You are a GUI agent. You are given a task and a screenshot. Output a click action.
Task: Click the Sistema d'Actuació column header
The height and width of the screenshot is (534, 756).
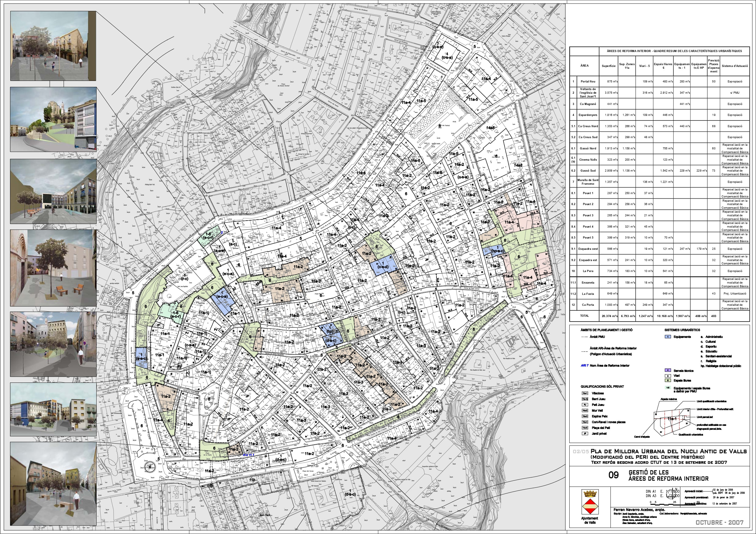(x=734, y=66)
